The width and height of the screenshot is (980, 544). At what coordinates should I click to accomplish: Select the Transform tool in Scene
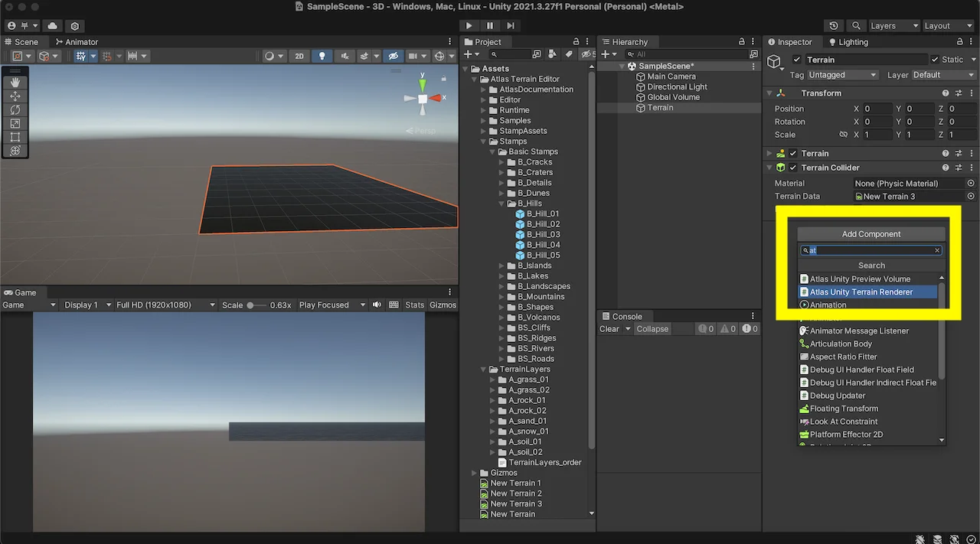15,151
